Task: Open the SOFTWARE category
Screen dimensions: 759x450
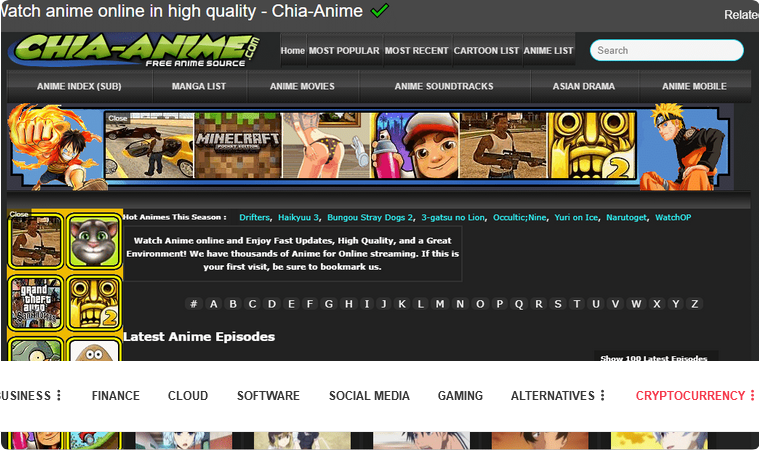Action: click(x=268, y=396)
